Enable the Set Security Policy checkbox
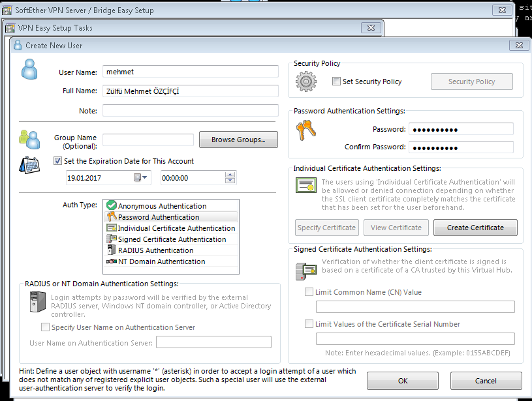 (336, 82)
